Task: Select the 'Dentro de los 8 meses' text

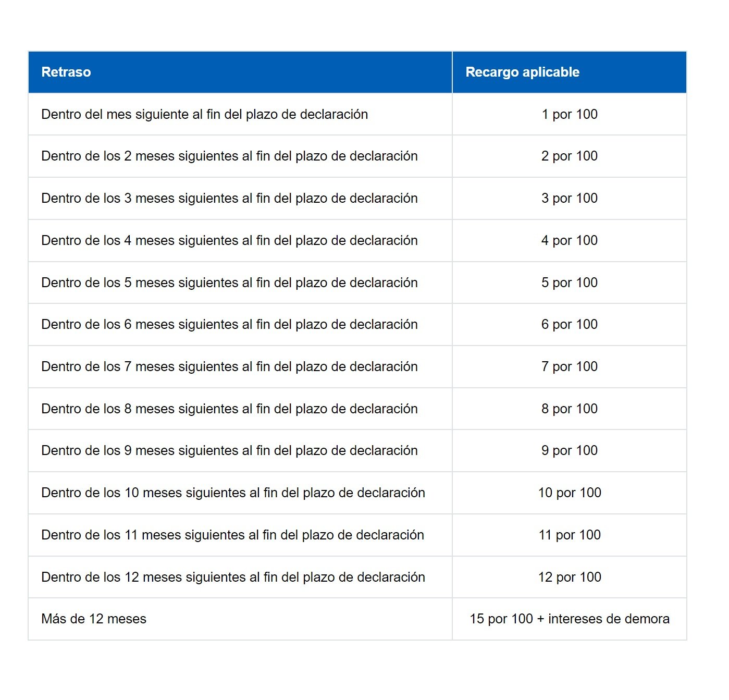Action: coord(229,409)
